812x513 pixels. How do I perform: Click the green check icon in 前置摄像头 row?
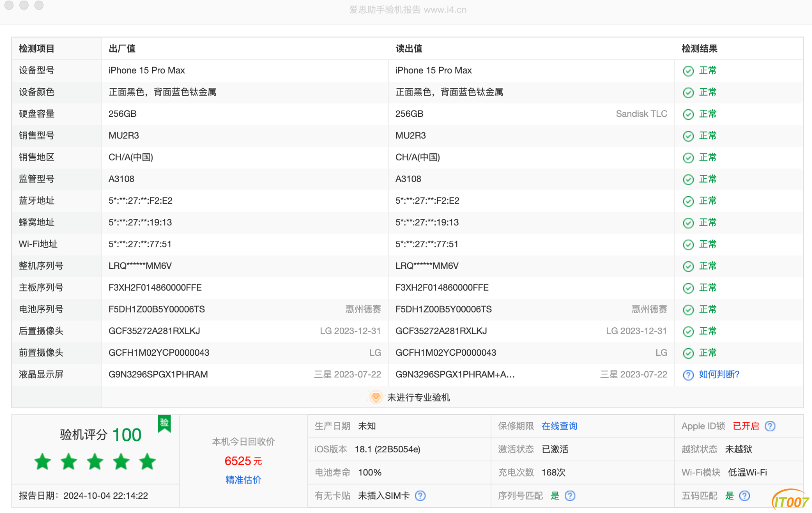(688, 353)
